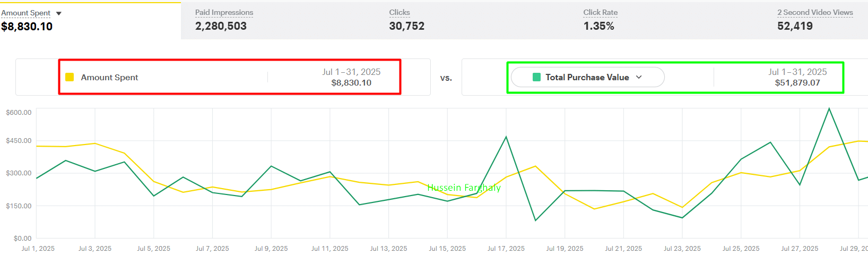Image resolution: width=868 pixels, height=254 pixels.
Task: Expand the Total Purchase Value chevron
Action: (x=639, y=77)
